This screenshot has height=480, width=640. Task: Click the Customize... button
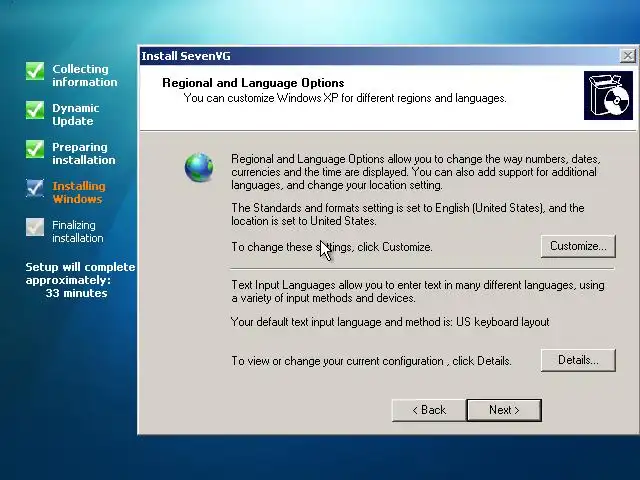(578, 246)
